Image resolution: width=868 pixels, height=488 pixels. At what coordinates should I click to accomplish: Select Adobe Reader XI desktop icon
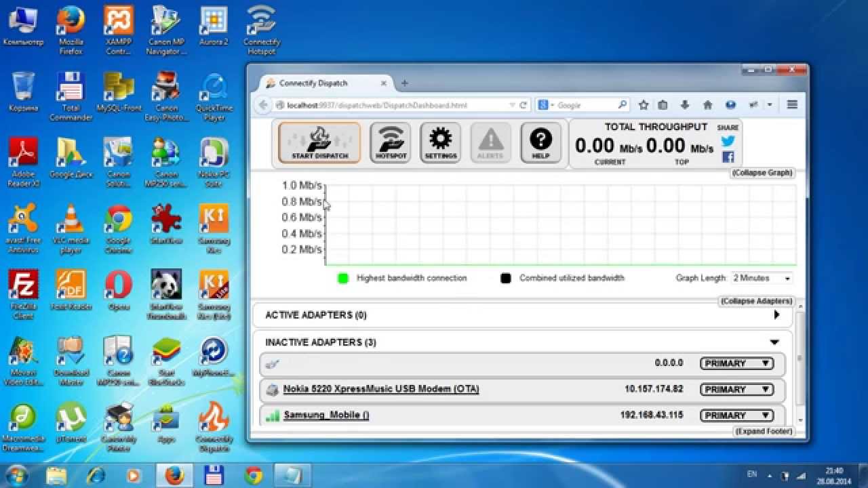point(24,163)
